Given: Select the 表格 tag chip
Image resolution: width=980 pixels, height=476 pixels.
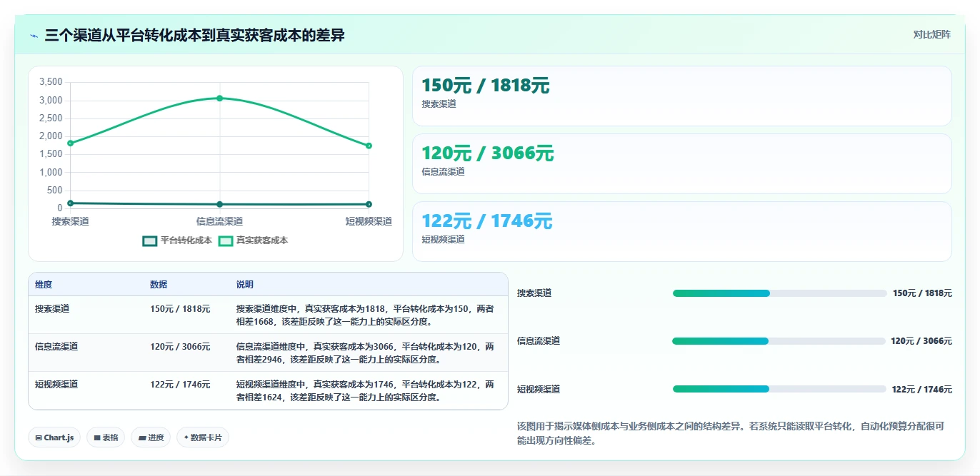Looking at the screenshot, I should 106,437.
